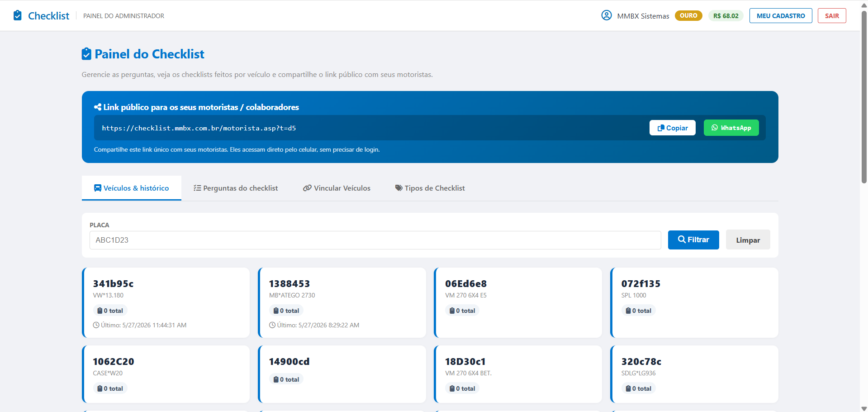Image resolution: width=868 pixels, height=412 pixels.
Task: Click the clipboard icon beside Painel do Checklist
Action: (86, 54)
